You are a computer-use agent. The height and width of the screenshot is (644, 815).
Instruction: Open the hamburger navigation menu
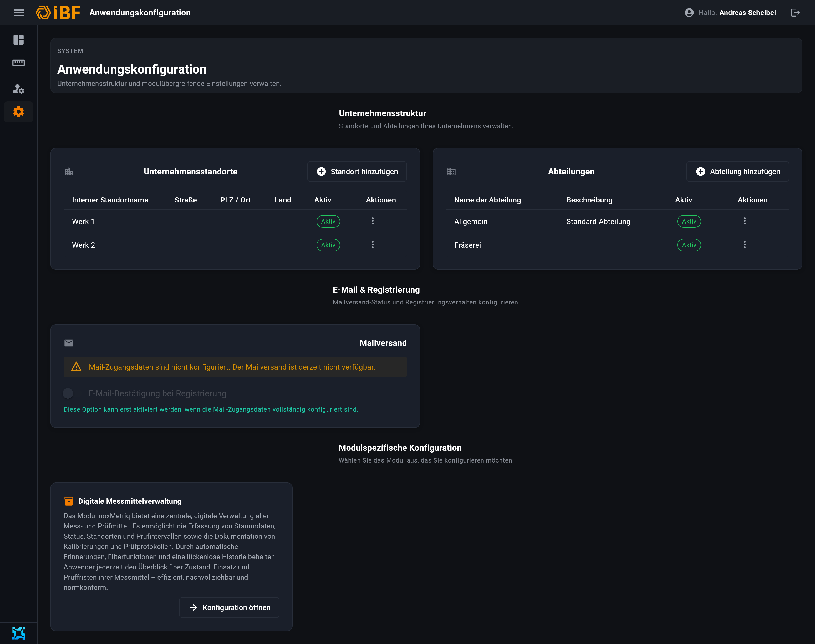click(19, 13)
